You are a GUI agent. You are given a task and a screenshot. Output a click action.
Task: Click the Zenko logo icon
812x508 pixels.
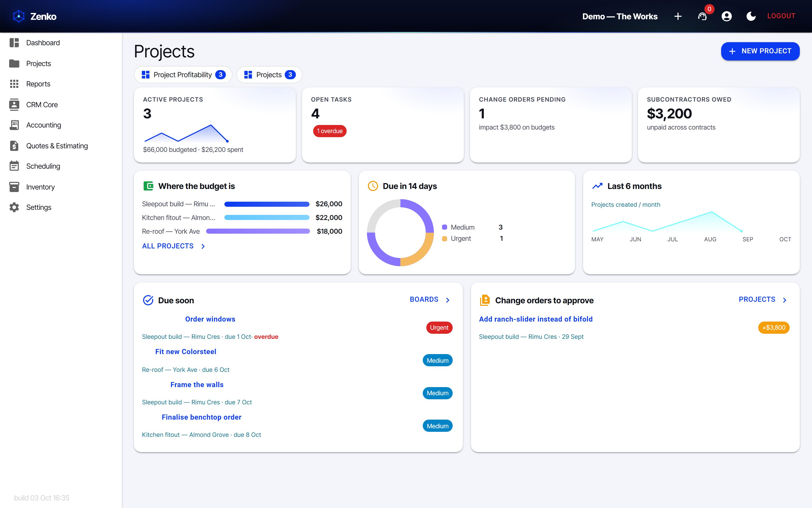pyautogui.click(x=19, y=16)
